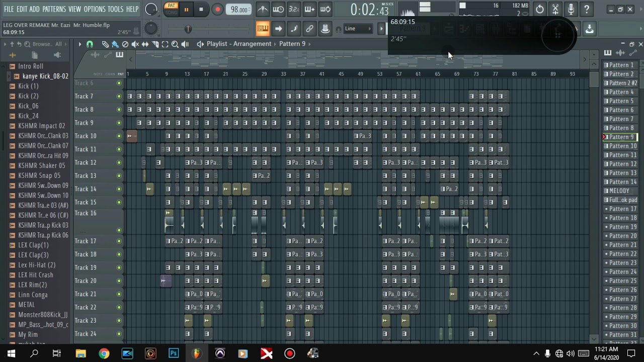Mute Track 10 using its green light
The width and height of the screenshot is (644, 362).
119,136
